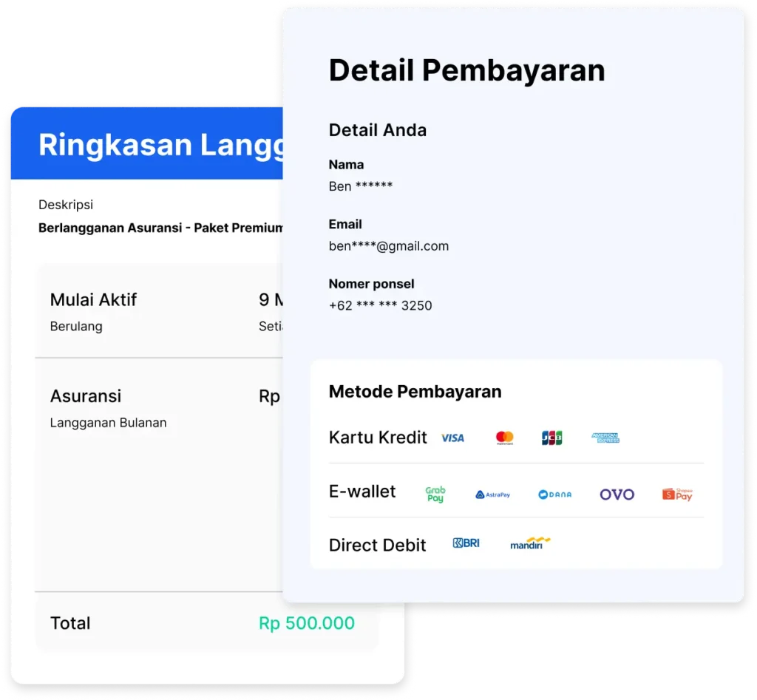
Task: Click the Asuransi Langganan Bulanan item
Action: coord(108,408)
